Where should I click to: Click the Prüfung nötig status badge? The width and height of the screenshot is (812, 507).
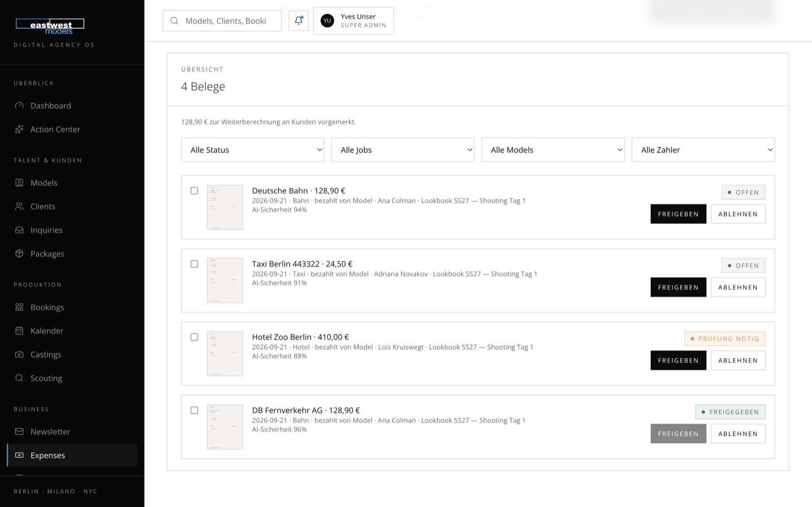[x=725, y=339]
